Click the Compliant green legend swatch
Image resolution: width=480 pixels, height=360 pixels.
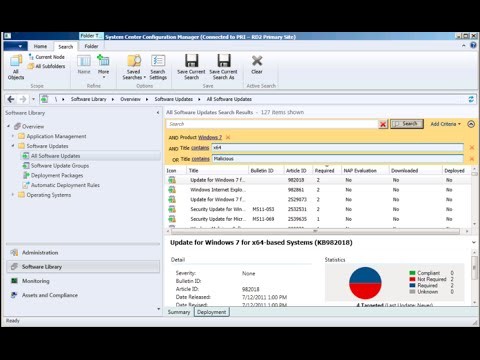(x=412, y=273)
